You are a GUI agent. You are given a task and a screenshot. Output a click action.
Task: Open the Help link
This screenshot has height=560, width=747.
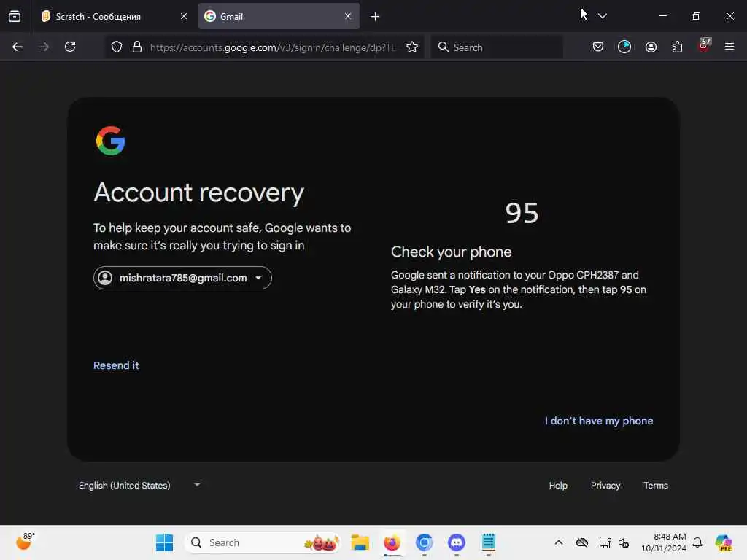pyautogui.click(x=558, y=485)
